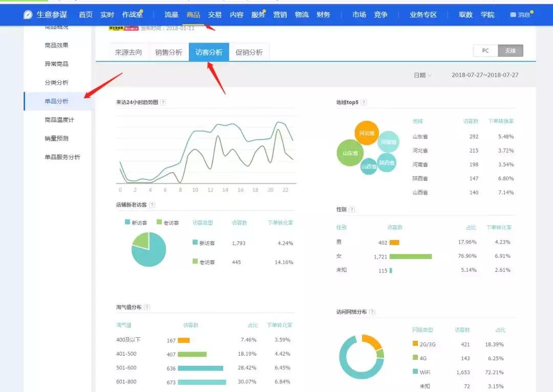
Task: Open the 流量 top menu item
Action: click(x=171, y=15)
